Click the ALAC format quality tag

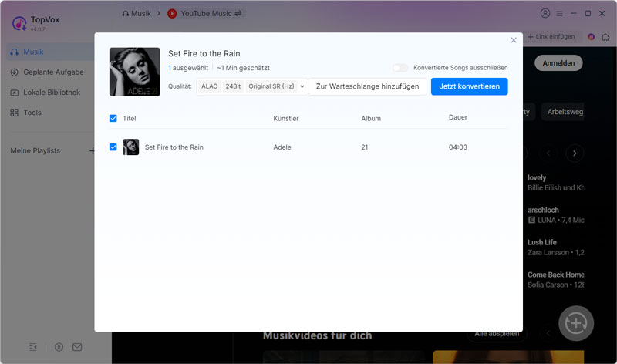pos(209,86)
